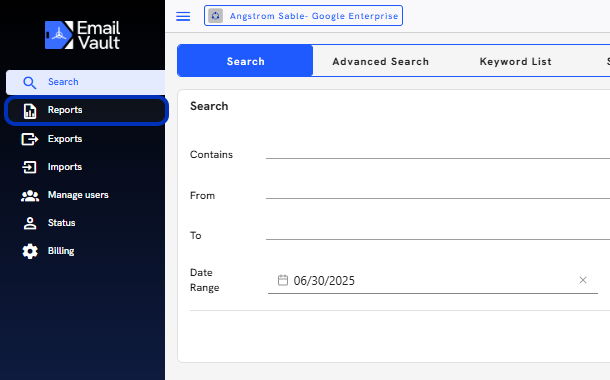
Task: Click the Exports arrow icon
Action: pos(30,139)
